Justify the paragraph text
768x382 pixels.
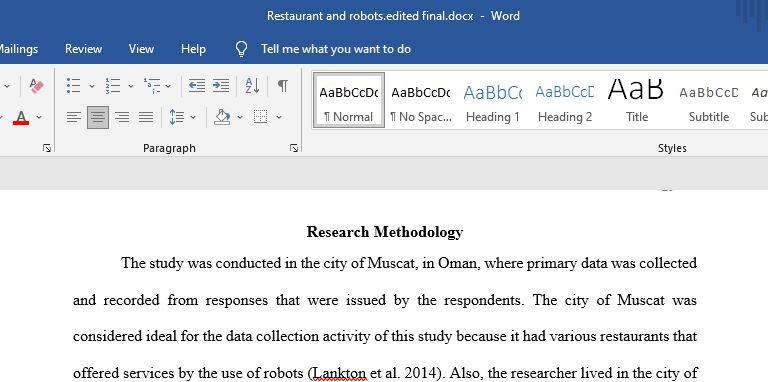[x=146, y=117]
